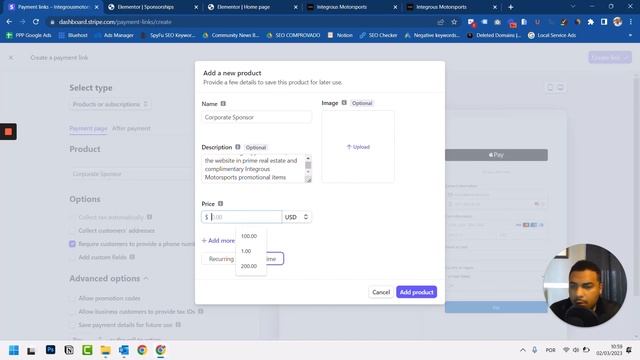
Task: Reload the Stripe dashboard page
Action: [36, 22]
